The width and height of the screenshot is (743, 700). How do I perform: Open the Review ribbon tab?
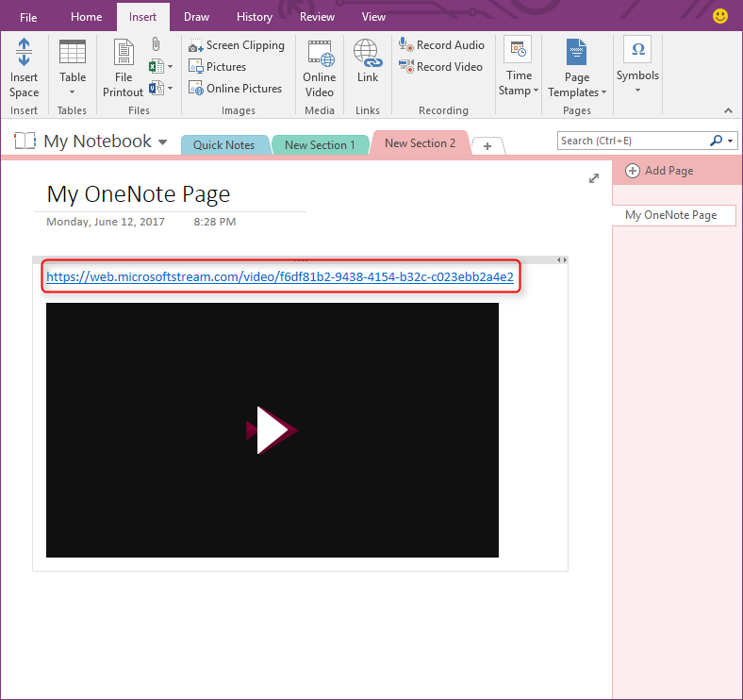click(x=317, y=17)
